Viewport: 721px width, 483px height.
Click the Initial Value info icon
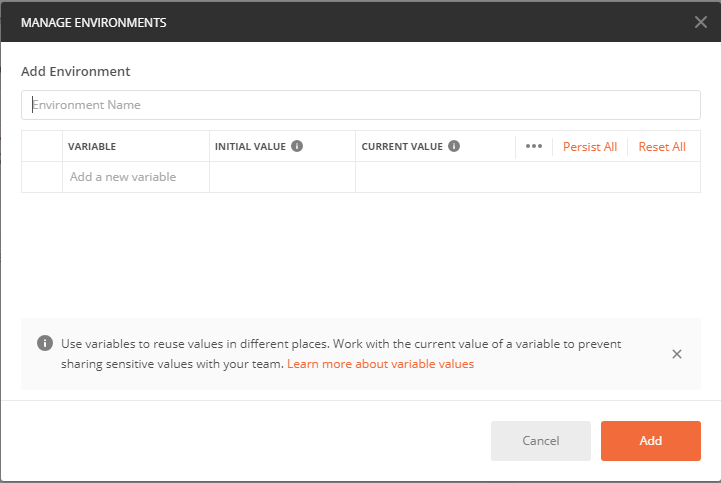click(x=297, y=146)
